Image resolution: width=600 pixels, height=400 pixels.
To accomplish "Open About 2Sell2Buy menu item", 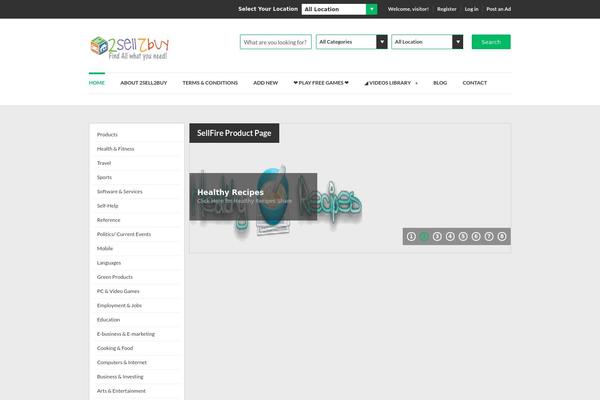I will click(143, 83).
